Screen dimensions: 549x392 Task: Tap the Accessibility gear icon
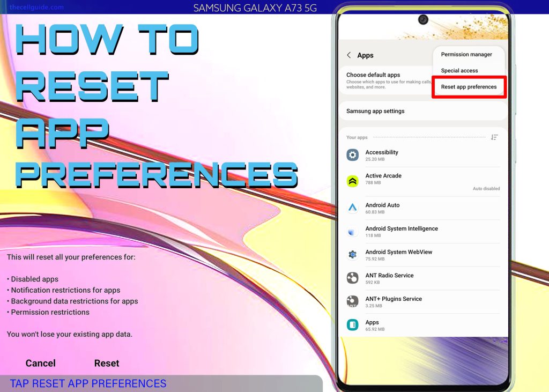[x=353, y=155]
